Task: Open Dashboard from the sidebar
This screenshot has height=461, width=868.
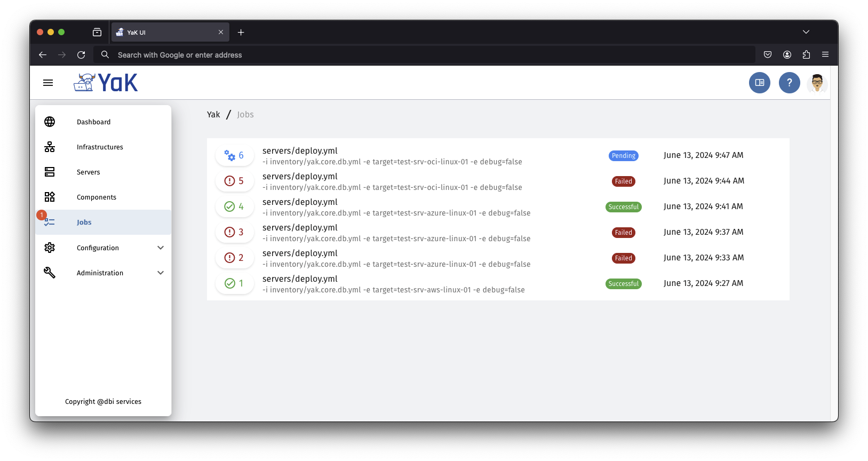Action: [93, 122]
